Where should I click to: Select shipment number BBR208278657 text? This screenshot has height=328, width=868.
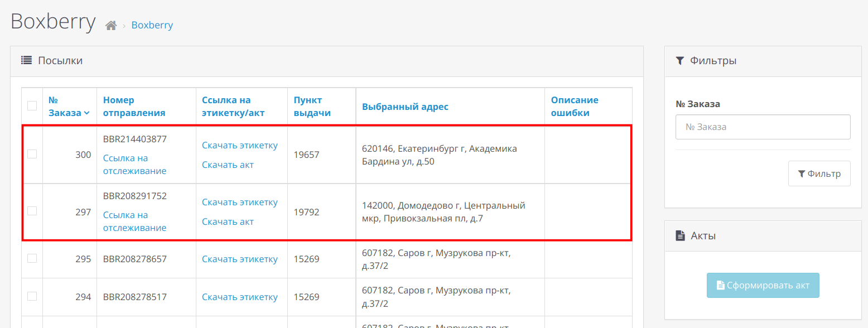point(135,259)
